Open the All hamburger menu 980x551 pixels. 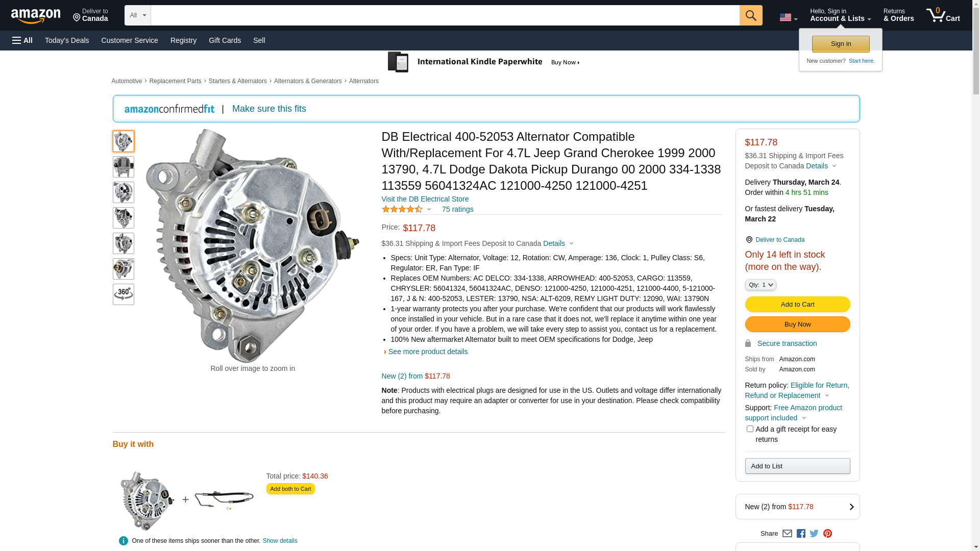[x=22, y=40]
